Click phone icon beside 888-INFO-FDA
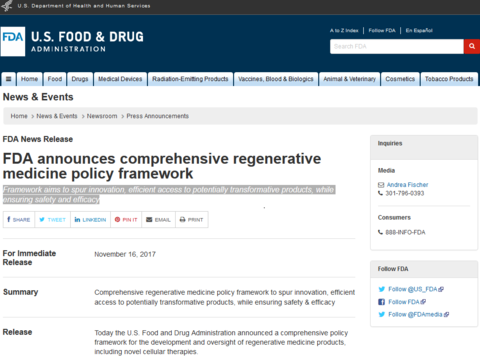480x360 pixels. point(380,232)
